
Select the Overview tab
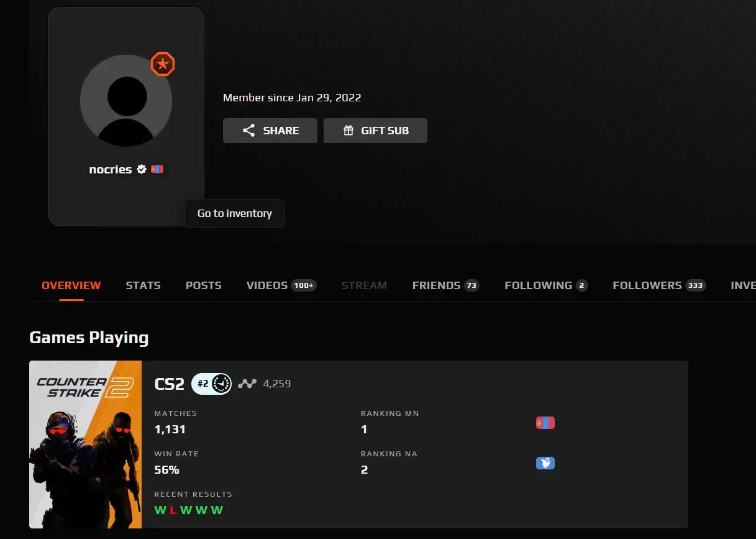click(71, 285)
